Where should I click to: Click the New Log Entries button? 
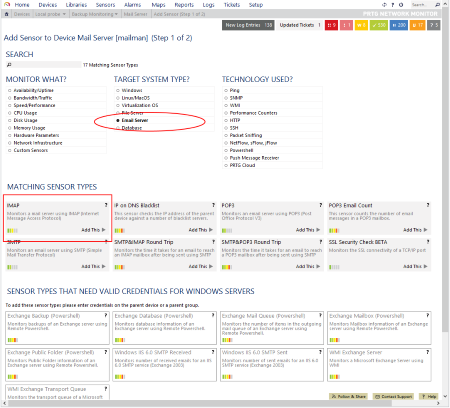(x=248, y=25)
